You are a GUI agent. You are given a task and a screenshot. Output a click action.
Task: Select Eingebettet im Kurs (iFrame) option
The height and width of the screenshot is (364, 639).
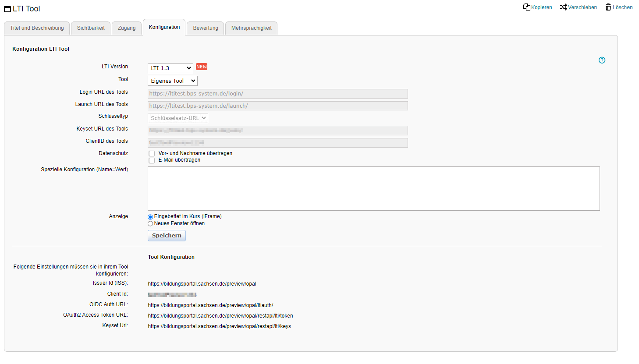[x=150, y=217]
